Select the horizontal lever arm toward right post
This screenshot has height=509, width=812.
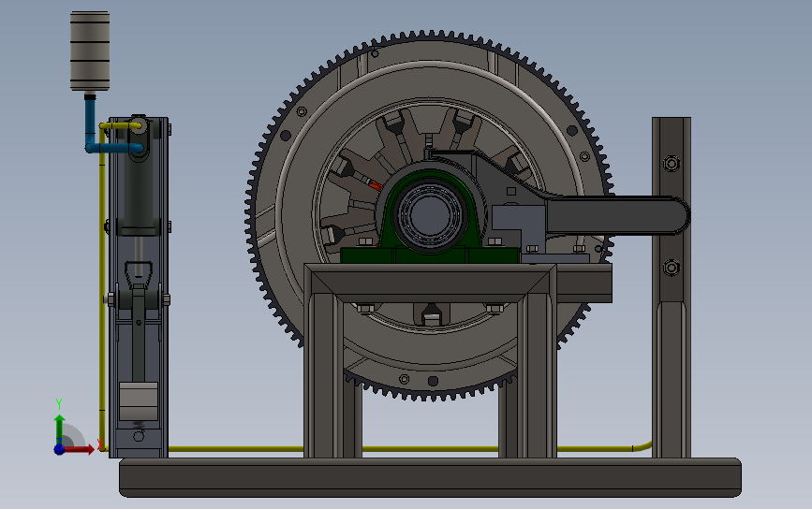pos(616,216)
